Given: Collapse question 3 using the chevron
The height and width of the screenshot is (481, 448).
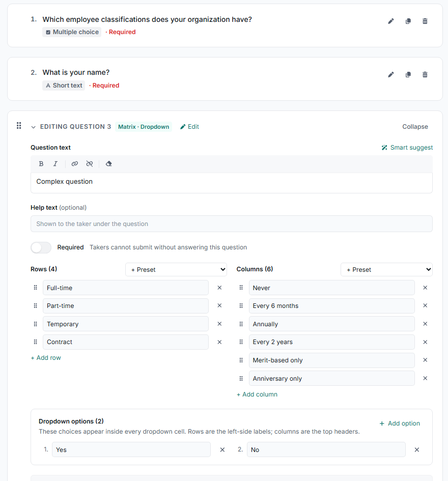Looking at the screenshot, I should [33, 127].
